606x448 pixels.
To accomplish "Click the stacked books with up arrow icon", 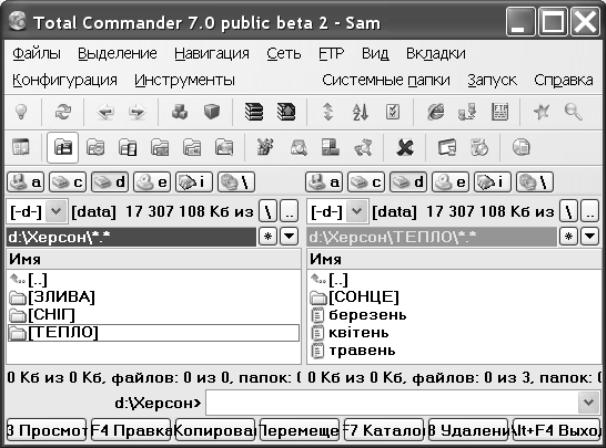I will (x=286, y=112).
